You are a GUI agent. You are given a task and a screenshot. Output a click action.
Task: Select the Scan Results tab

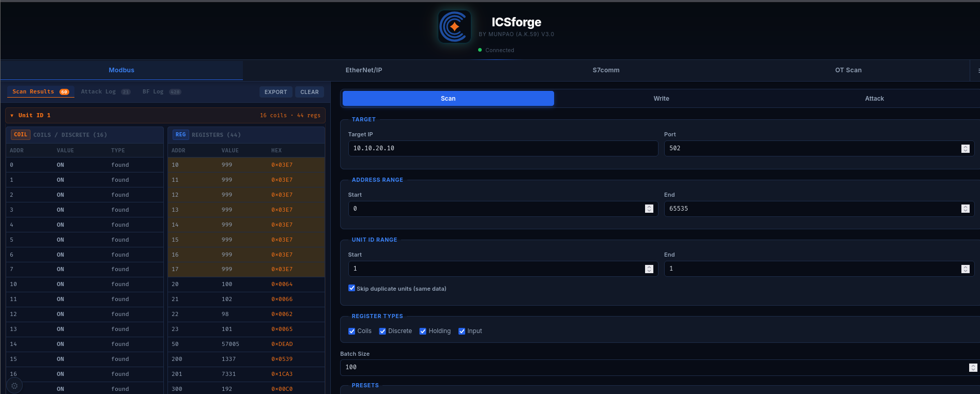tap(40, 92)
